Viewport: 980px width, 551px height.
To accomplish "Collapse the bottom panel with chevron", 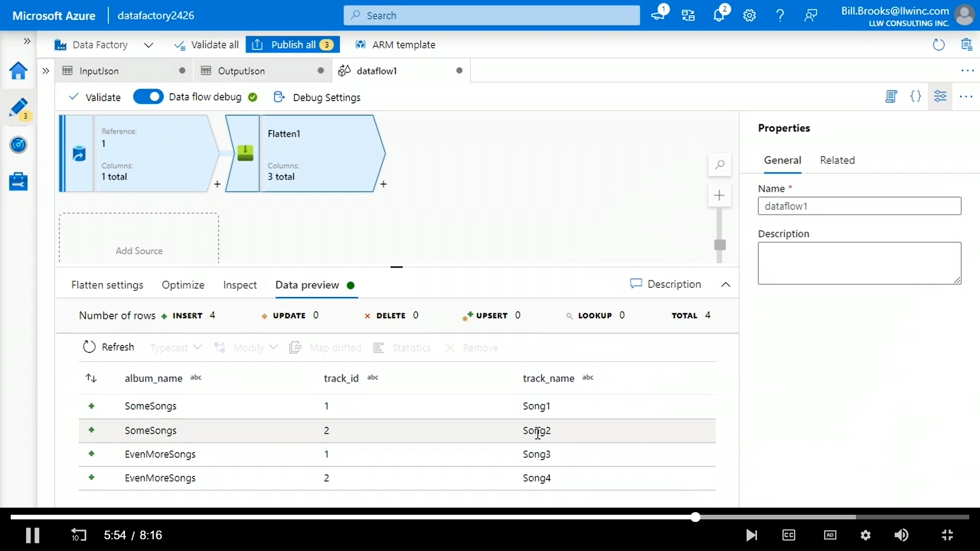I will point(725,285).
